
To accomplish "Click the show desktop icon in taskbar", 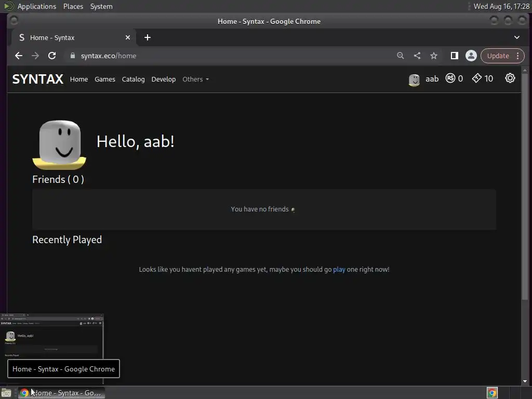I will point(6,393).
